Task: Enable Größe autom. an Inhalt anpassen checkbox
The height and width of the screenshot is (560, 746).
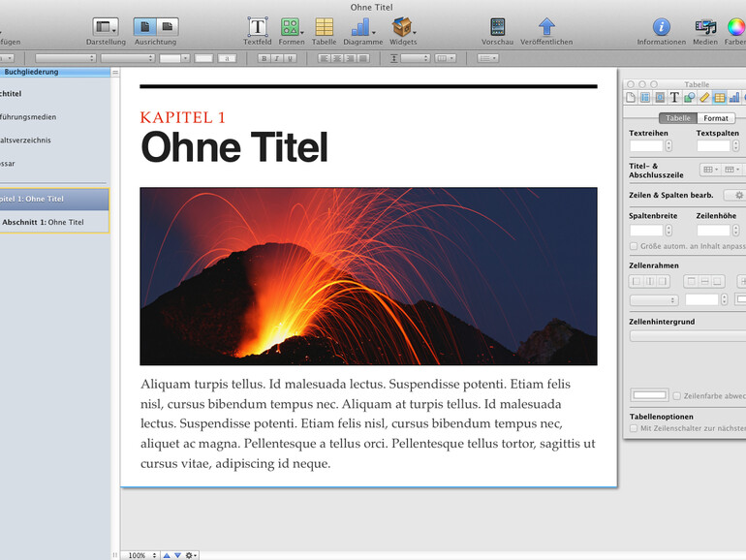Action: pos(635,247)
